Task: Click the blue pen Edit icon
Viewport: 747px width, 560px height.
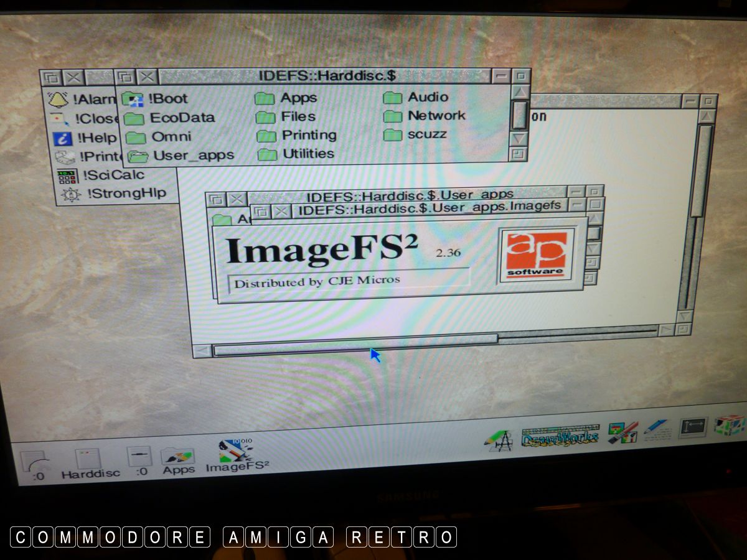Action: coord(655,427)
